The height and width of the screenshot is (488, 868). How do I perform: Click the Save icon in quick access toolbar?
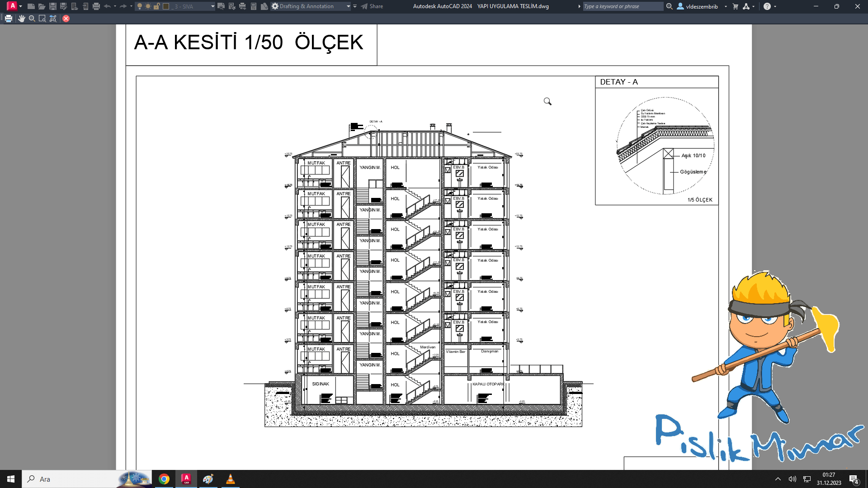52,6
